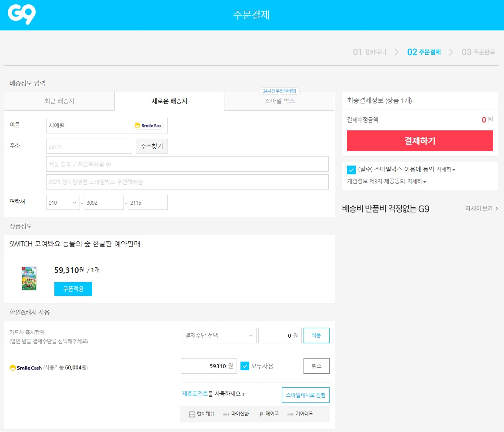
Task: Click the 주소찾기 button
Action: (x=151, y=146)
